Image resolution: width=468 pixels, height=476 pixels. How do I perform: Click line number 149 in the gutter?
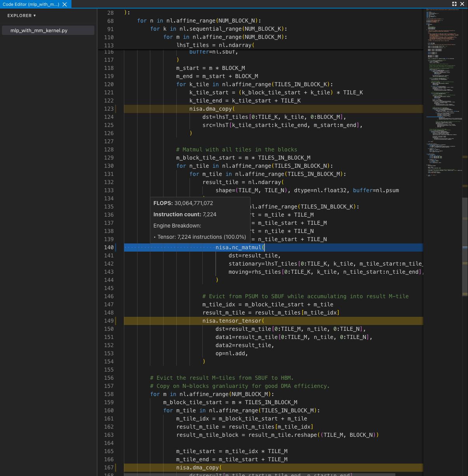[x=109, y=321]
